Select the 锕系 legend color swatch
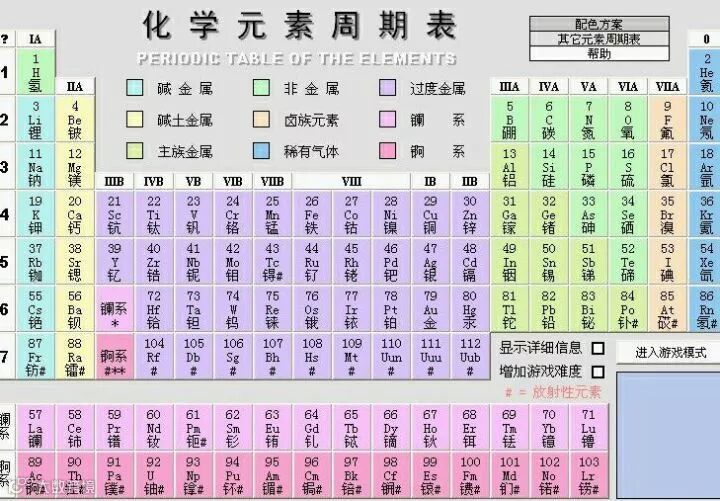The width and height of the screenshot is (720, 501). tap(388, 151)
